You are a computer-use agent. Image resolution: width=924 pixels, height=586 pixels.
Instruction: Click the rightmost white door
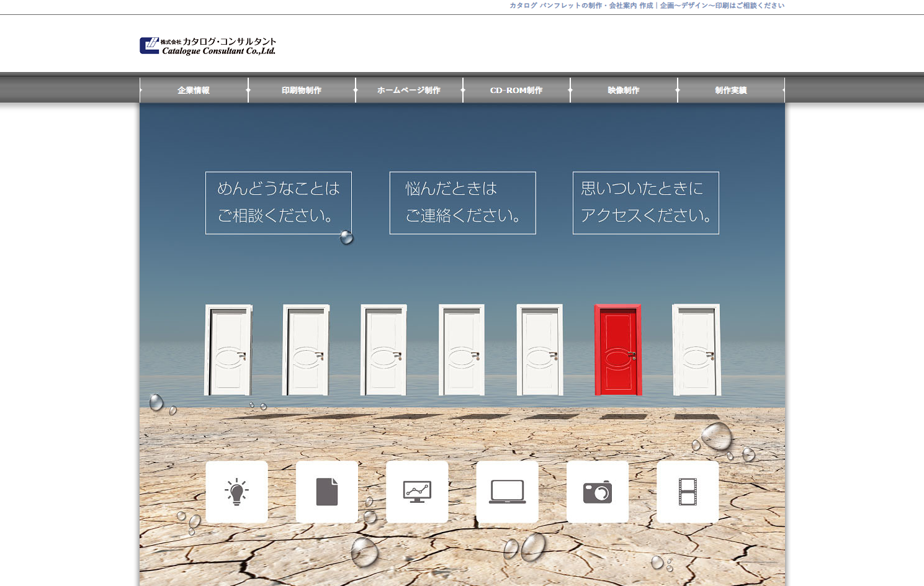(x=696, y=350)
